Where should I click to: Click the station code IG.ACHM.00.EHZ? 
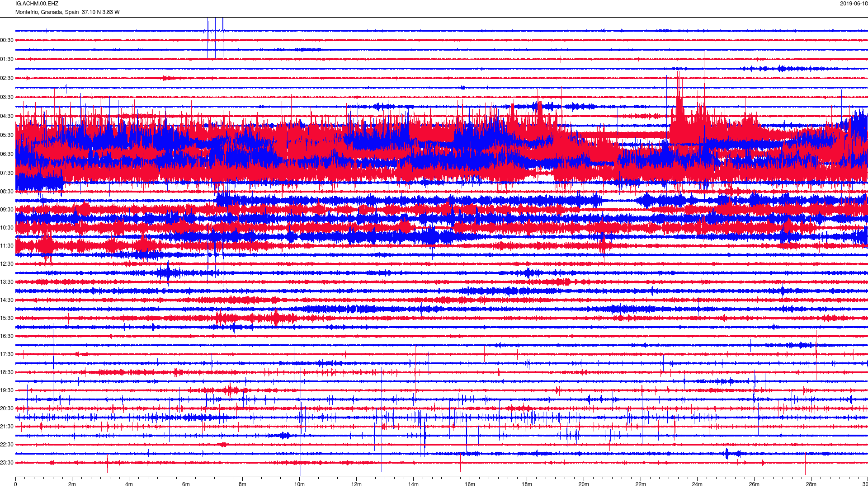click(x=37, y=4)
